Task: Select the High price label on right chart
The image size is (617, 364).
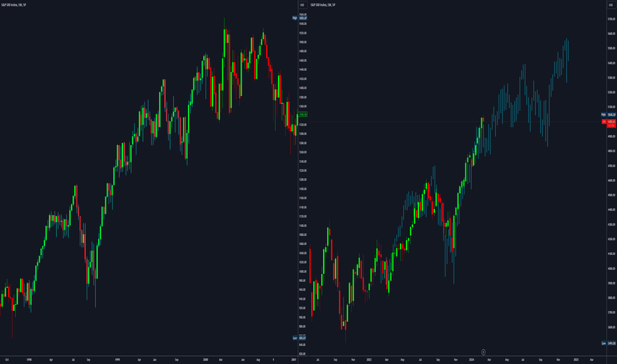Action: pos(608,114)
